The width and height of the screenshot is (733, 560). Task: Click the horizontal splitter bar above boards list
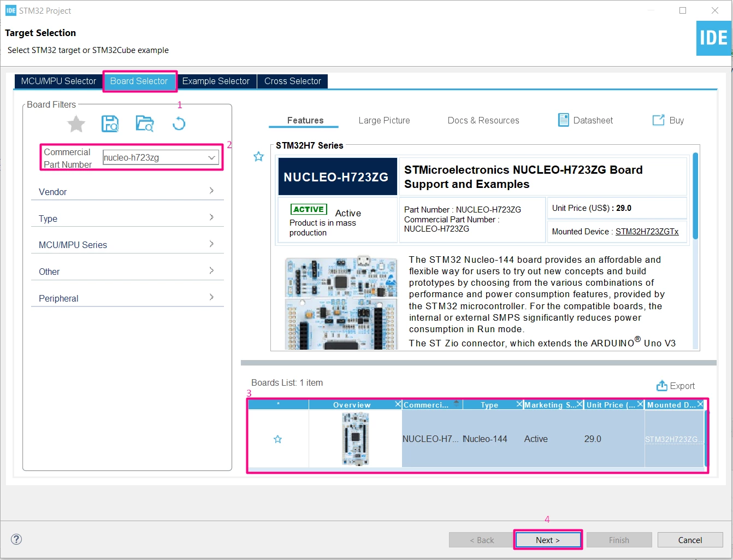pyautogui.click(x=478, y=363)
